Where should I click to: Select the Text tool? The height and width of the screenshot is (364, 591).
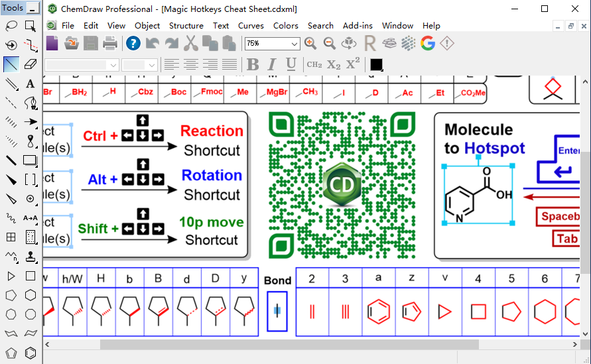point(30,84)
